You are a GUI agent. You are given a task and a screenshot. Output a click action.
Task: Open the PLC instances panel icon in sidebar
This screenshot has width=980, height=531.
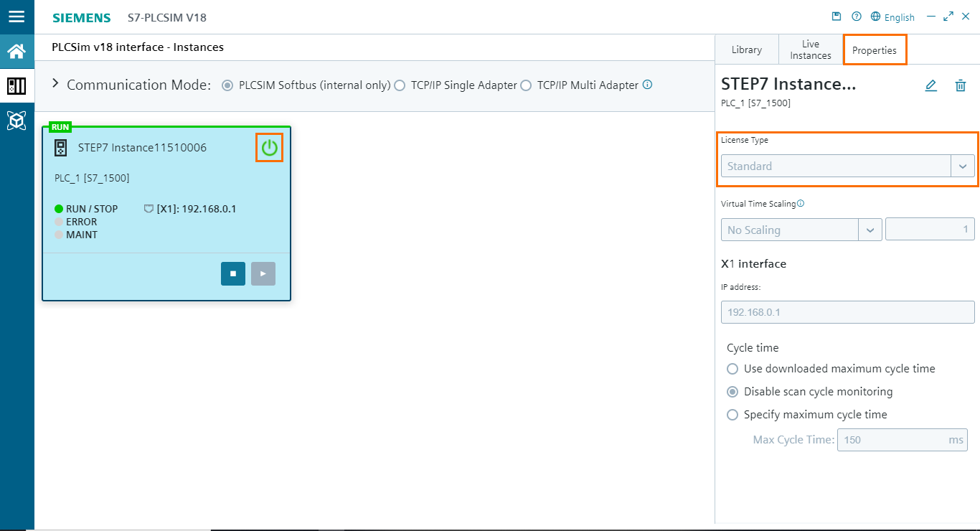click(x=17, y=86)
